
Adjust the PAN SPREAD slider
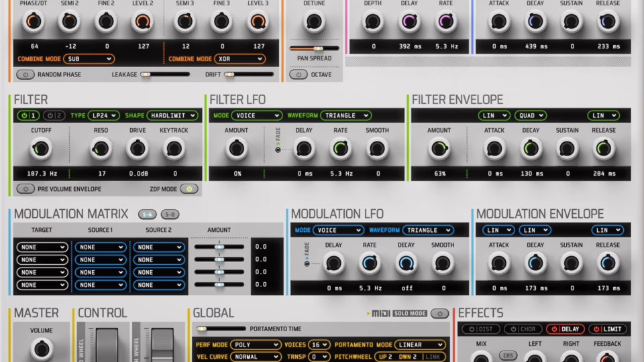[314, 48]
